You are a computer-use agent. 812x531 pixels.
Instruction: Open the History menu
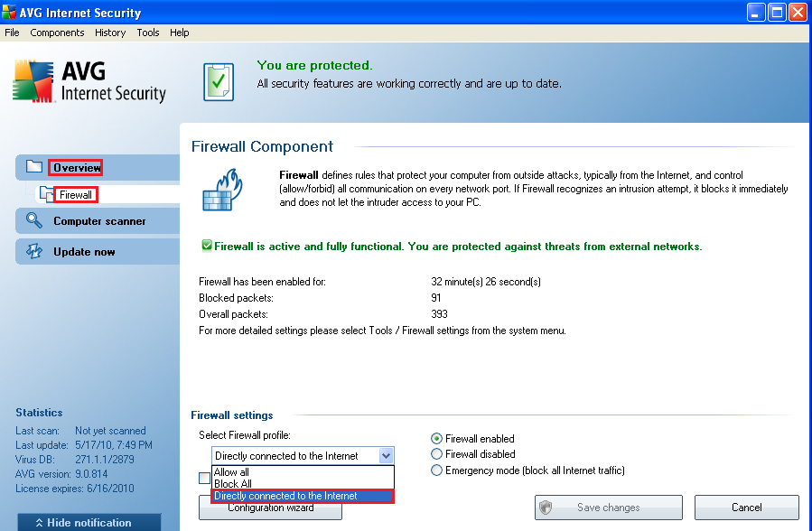110,33
